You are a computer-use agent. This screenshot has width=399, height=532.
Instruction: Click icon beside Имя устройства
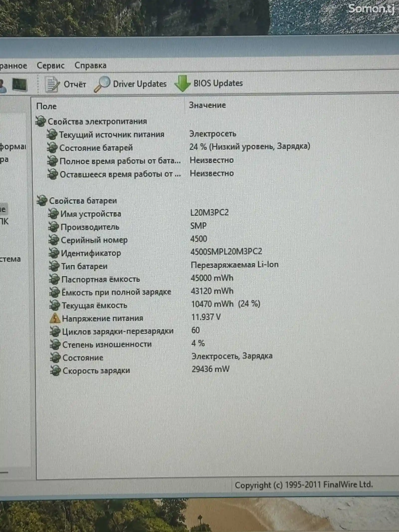coord(53,214)
